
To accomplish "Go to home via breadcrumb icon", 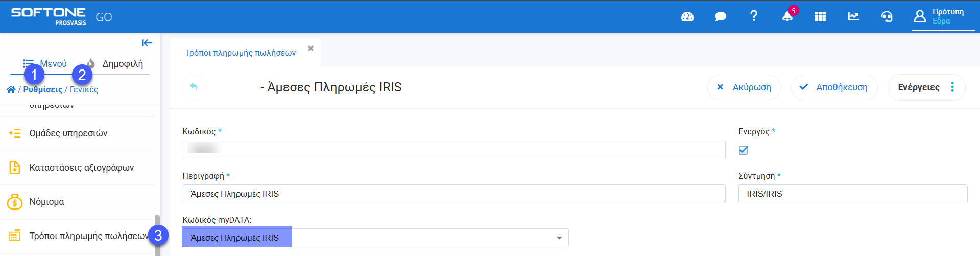I will (x=11, y=90).
